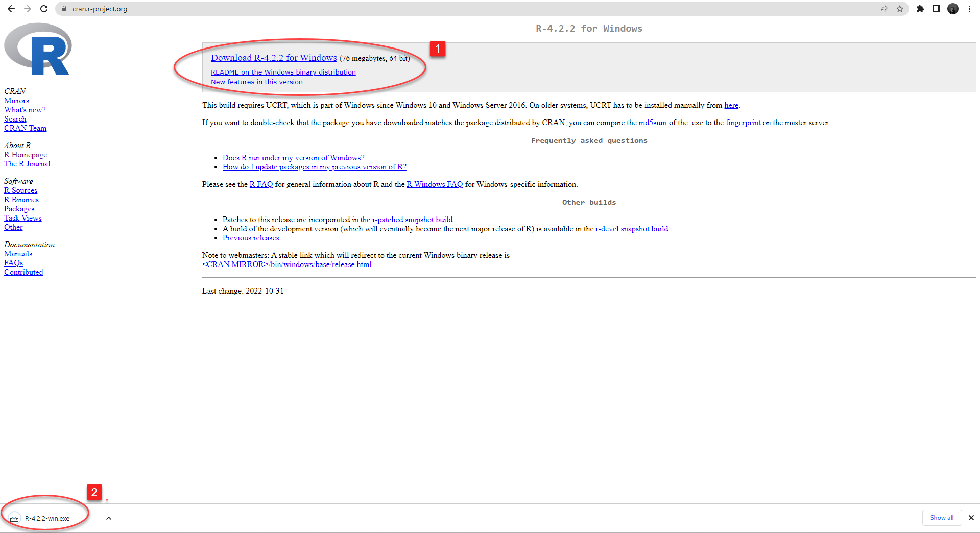Go to Packages in sidebar
The width and height of the screenshot is (980, 533).
[19, 209]
